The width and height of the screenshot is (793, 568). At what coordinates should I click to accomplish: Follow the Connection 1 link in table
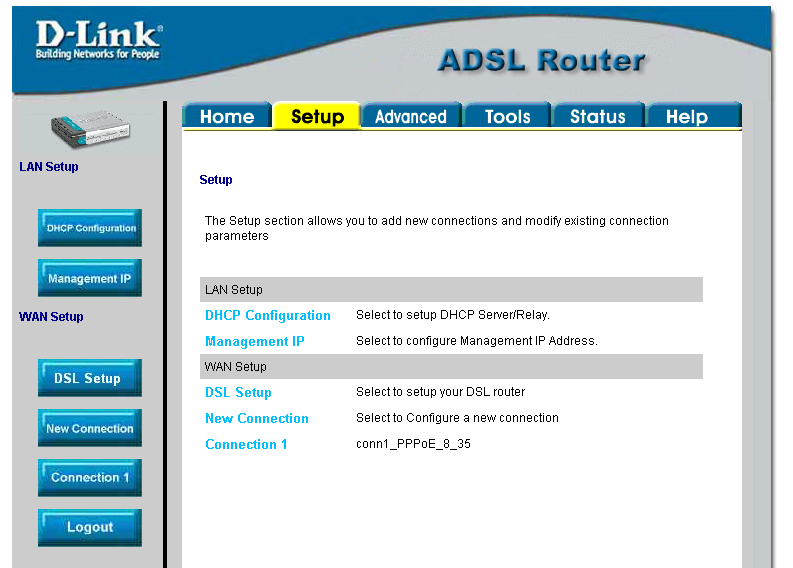click(x=246, y=444)
